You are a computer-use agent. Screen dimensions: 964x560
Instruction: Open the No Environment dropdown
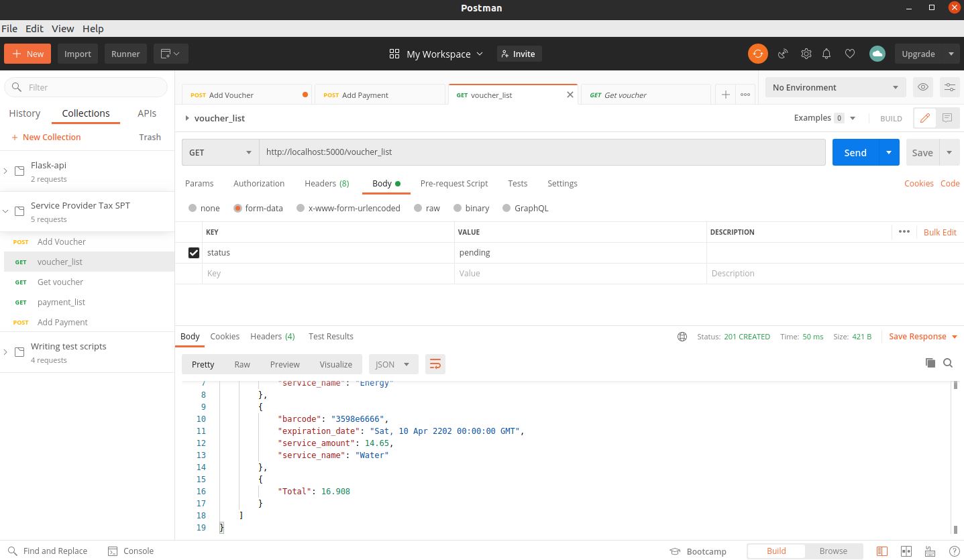[835, 87]
